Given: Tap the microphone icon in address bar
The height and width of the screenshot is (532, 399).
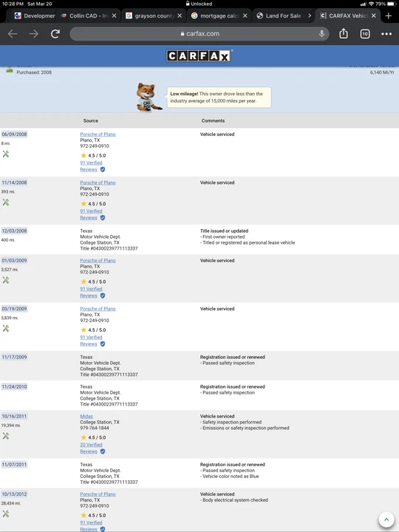Looking at the screenshot, I should (x=321, y=33).
